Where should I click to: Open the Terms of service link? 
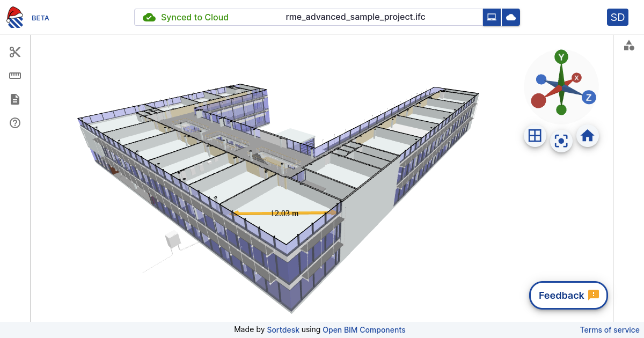(610, 330)
